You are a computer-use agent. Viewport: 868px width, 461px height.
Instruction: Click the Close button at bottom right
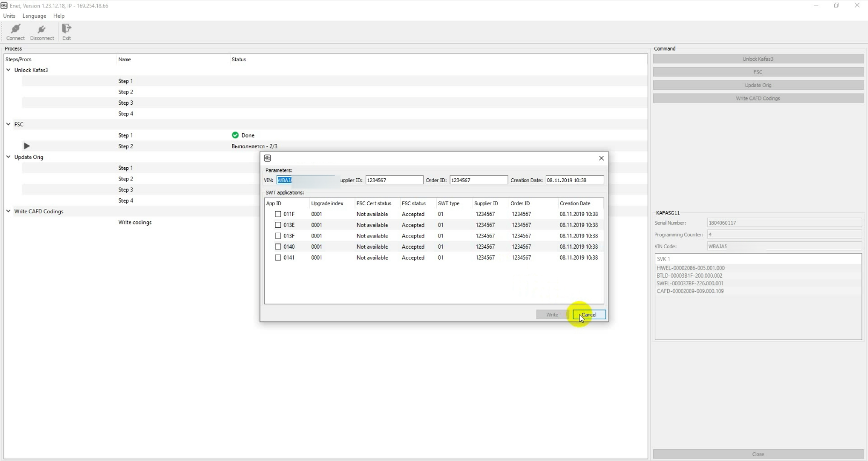tap(758, 454)
